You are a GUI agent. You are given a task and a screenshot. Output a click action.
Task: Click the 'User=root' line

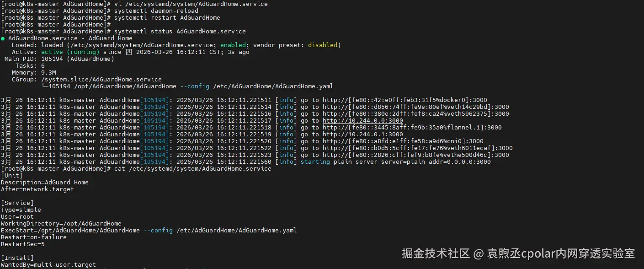pyautogui.click(x=17, y=217)
